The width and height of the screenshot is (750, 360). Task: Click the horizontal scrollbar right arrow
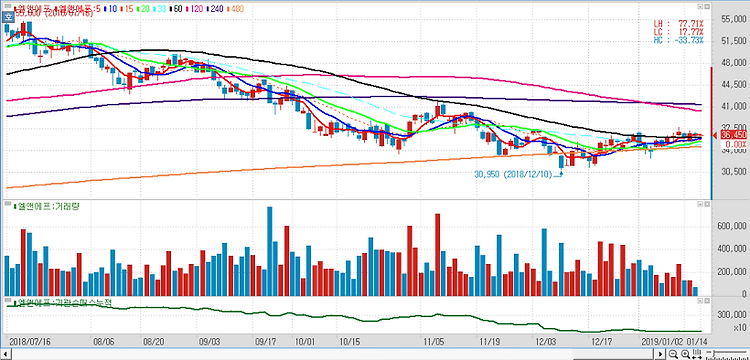pos(661,354)
